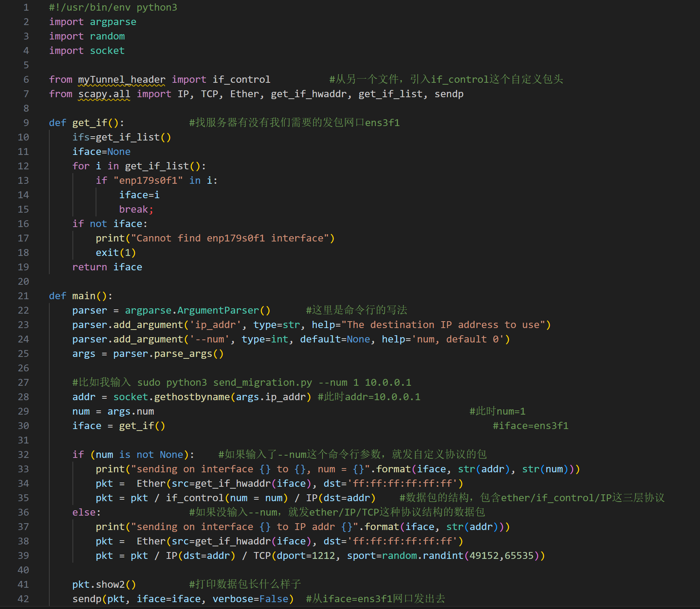Click the string 'ip_addr' on line 23
The image size is (700, 609).
[x=216, y=325]
